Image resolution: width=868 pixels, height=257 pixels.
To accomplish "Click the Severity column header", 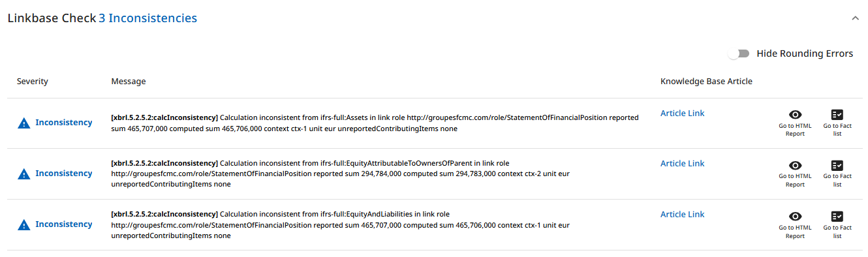I will [33, 82].
